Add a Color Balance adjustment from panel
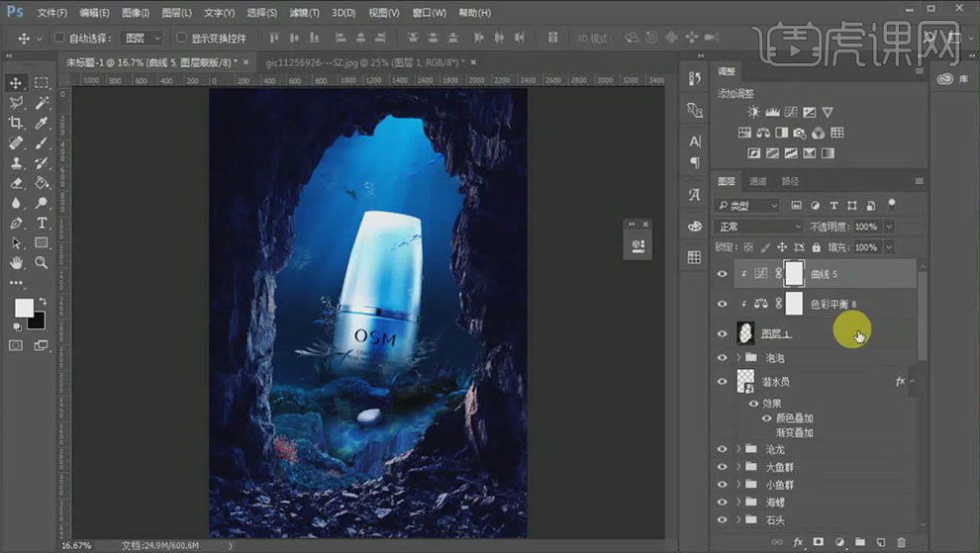Image resolution: width=980 pixels, height=553 pixels. [764, 134]
